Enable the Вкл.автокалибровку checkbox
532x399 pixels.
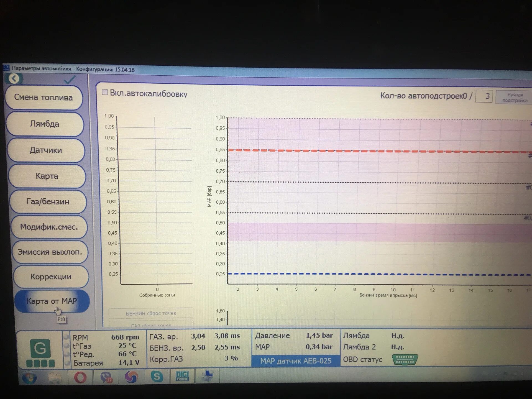tap(105, 92)
